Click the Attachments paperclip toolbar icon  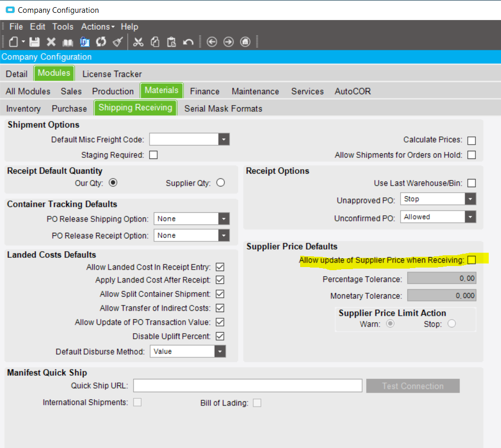tap(85, 42)
